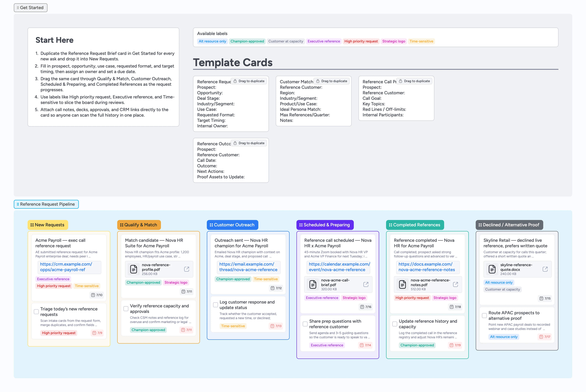Click the drag dots icon on New Requests column
Viewport: 586px width, 392px height.
click(x=32, y=225)
